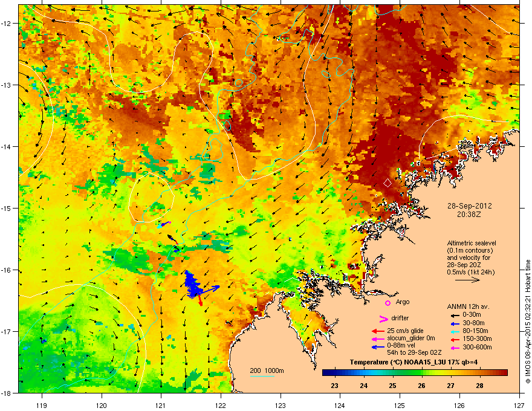
Task: Click 'Altimetric sealevel' legend text
Action: click(472, 243)
